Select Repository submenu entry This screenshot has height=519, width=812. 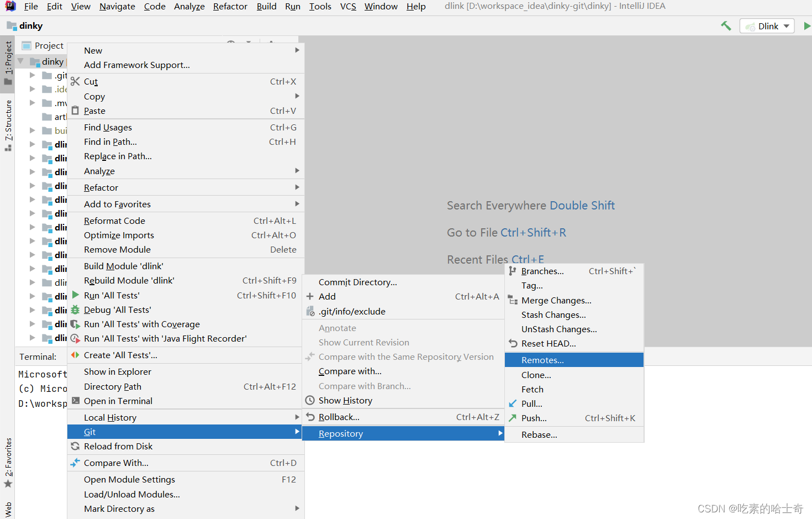pyautogui.click(x=403, y=433)
